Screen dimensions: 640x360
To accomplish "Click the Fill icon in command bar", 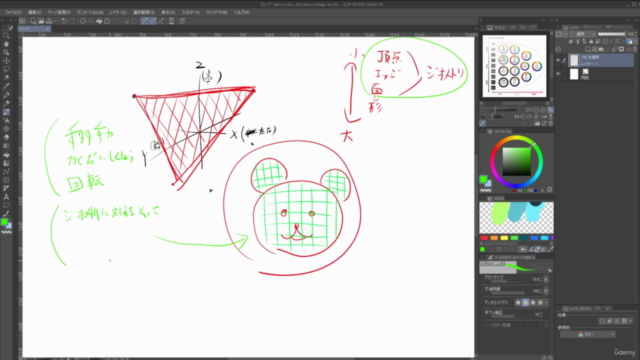I will pyautogui.click(x=99, y=21).
